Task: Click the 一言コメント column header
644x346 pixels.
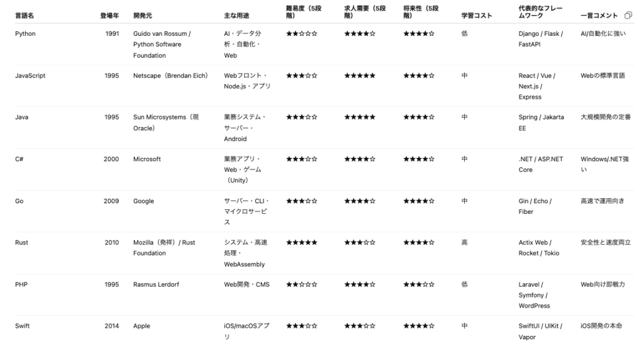Action: [599, 14]
